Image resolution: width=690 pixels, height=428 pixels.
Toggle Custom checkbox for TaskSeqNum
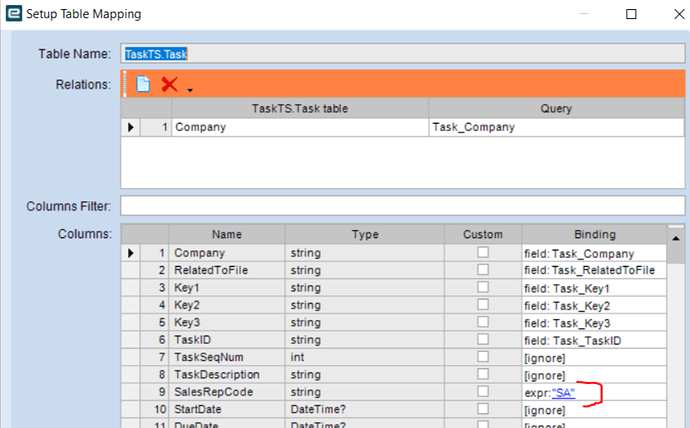(483, 356)
